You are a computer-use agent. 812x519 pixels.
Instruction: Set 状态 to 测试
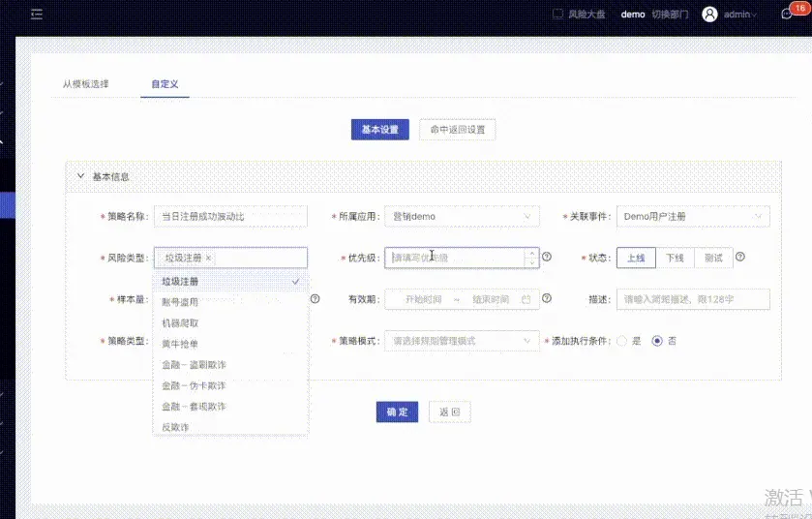pyautogui.click(x=713, y=258)
